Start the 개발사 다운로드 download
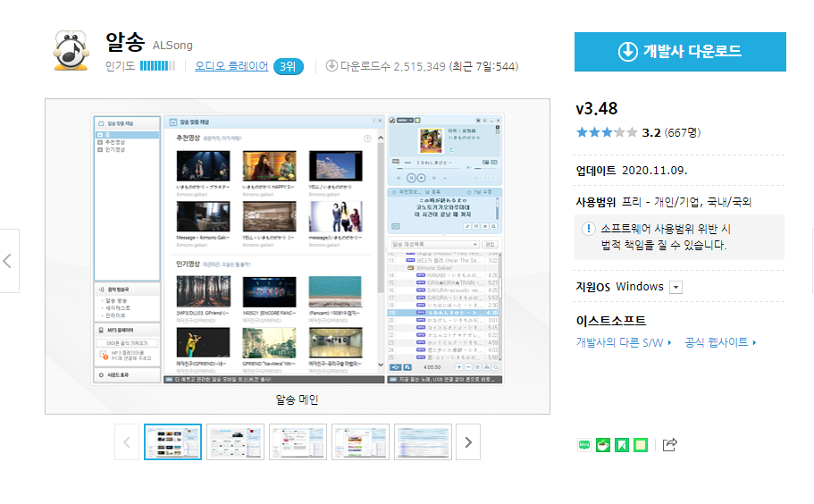Viewport: 814px width, 504px height. pos(680,52)
